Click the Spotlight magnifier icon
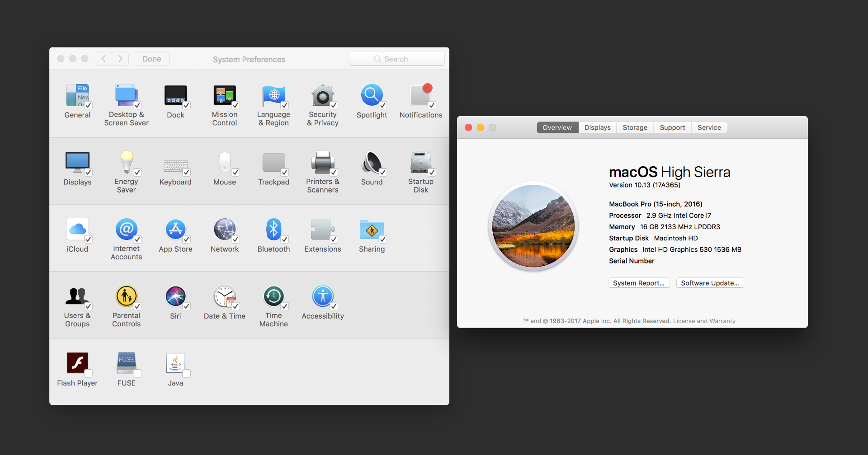 [372, 95]
